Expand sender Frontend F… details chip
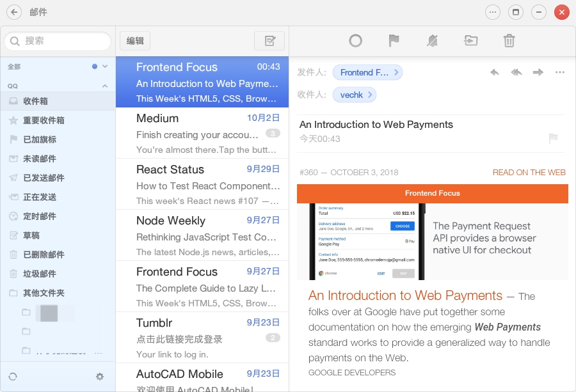 click(x=367, y=72)
